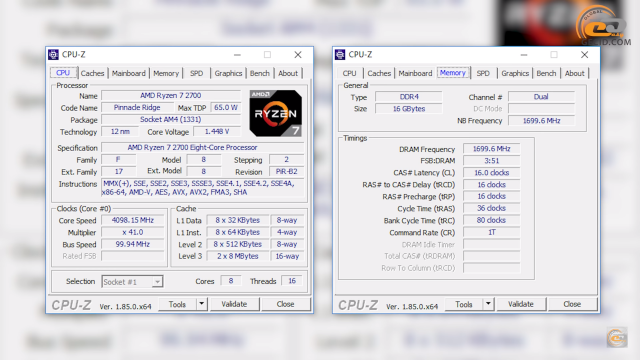Viewport: 640px width, 360px height.
Task: Click FSB:DRAM value 3:51
Action: 492,161
